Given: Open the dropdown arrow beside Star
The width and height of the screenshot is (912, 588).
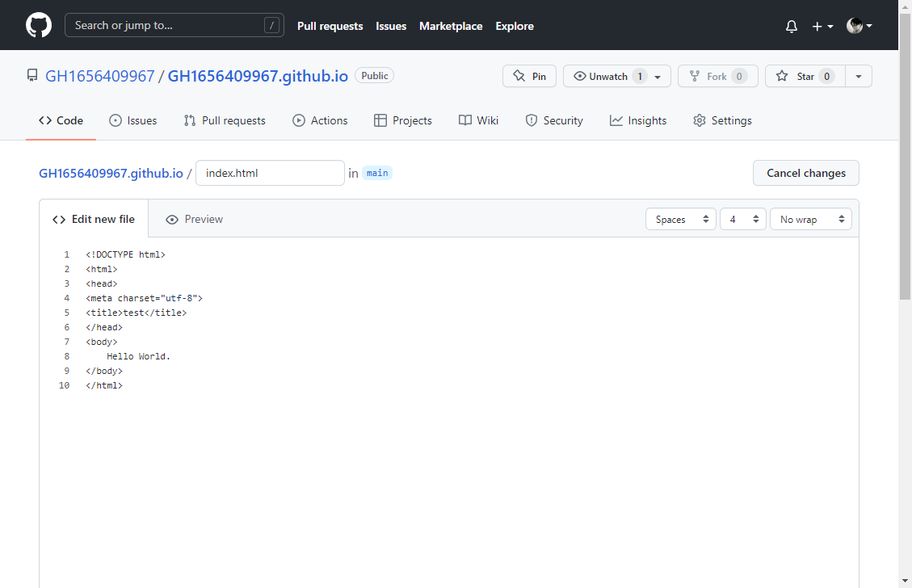Looking at the screenshot, I should 858,76.
